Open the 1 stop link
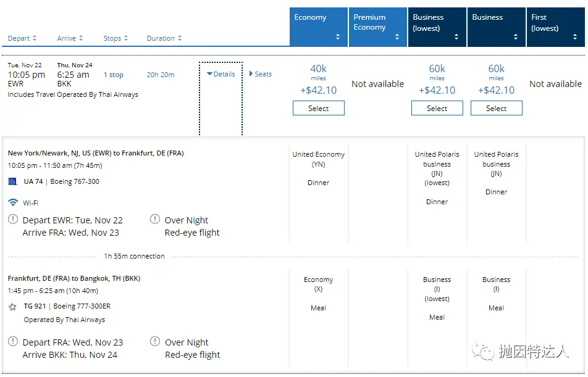Screen dimensions: 588x377 point(113,75)
